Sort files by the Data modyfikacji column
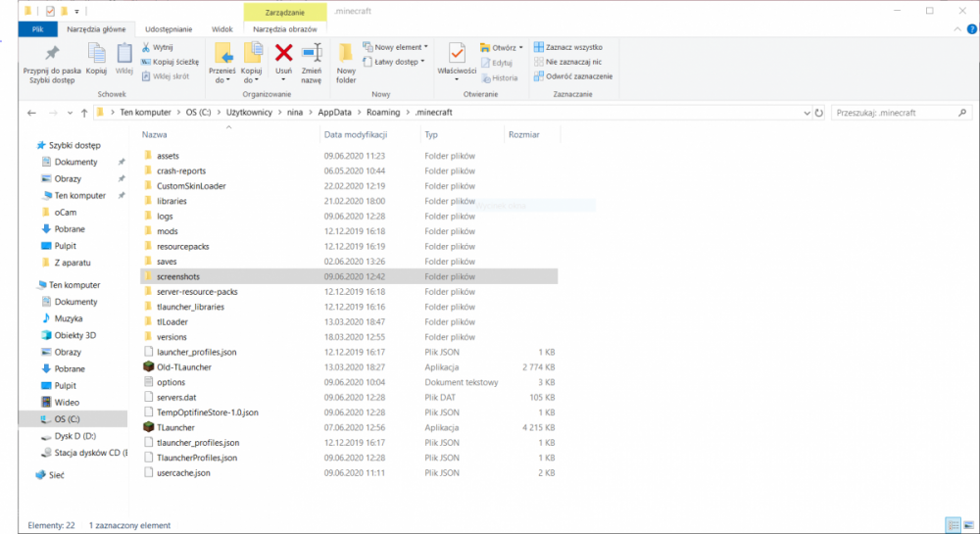The image size is (980, 534). [x=356, y=134]
